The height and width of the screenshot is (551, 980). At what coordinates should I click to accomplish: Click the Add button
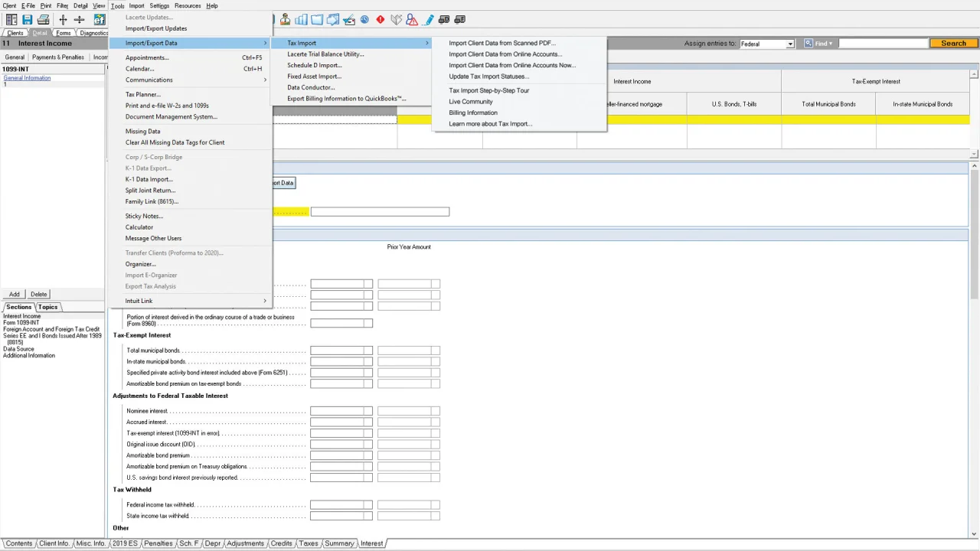15,294
